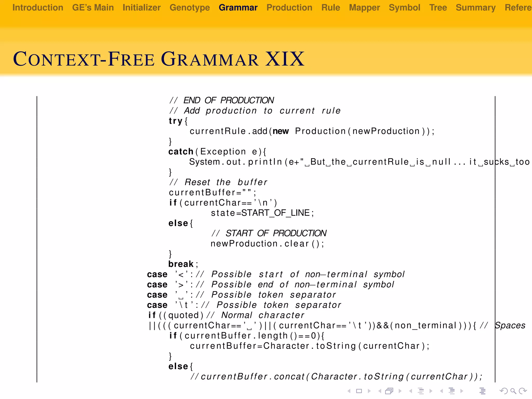The image size is (532, 399).
Task: Click the go-forward curved arrow icon
Action: click(523, 391)
